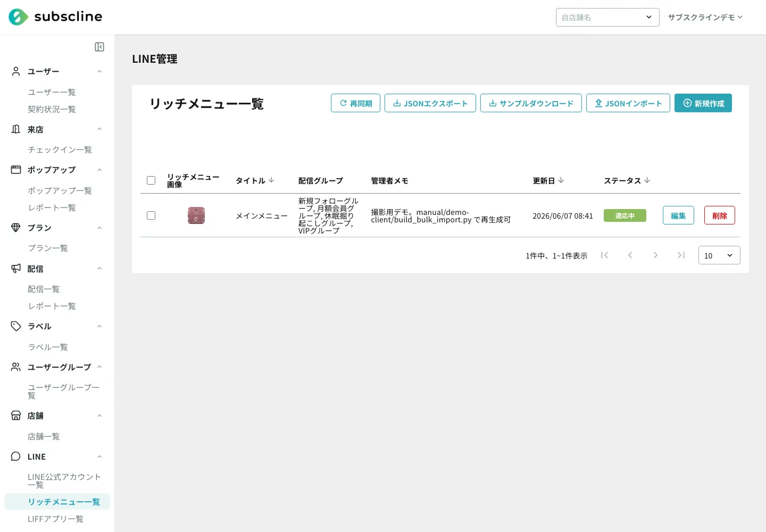Click the chat bubble icon beside LINE
The height and width of the screenshot is (532, 766).
click(16, 456)
